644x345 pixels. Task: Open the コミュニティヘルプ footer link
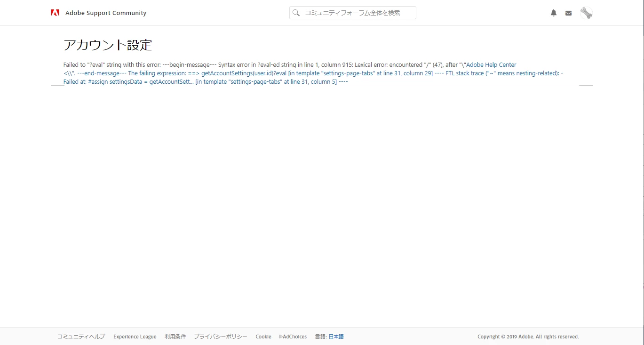click(x=81, y=337)
